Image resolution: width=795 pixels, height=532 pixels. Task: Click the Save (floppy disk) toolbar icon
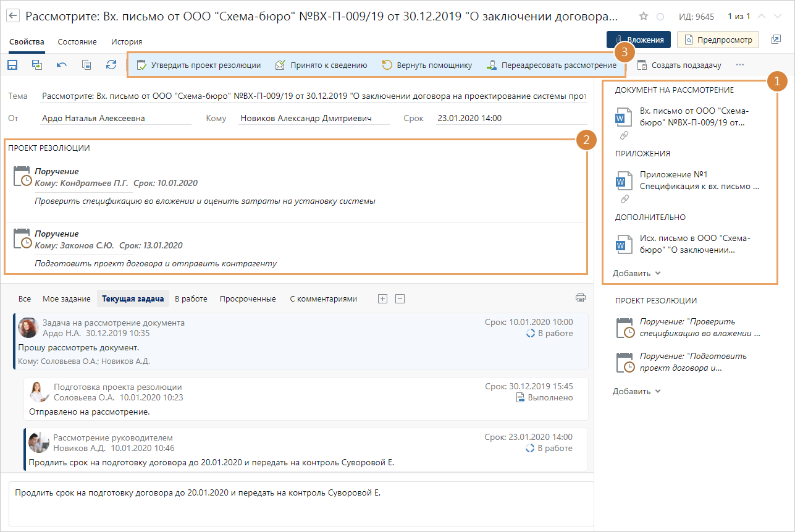[12, 65]
